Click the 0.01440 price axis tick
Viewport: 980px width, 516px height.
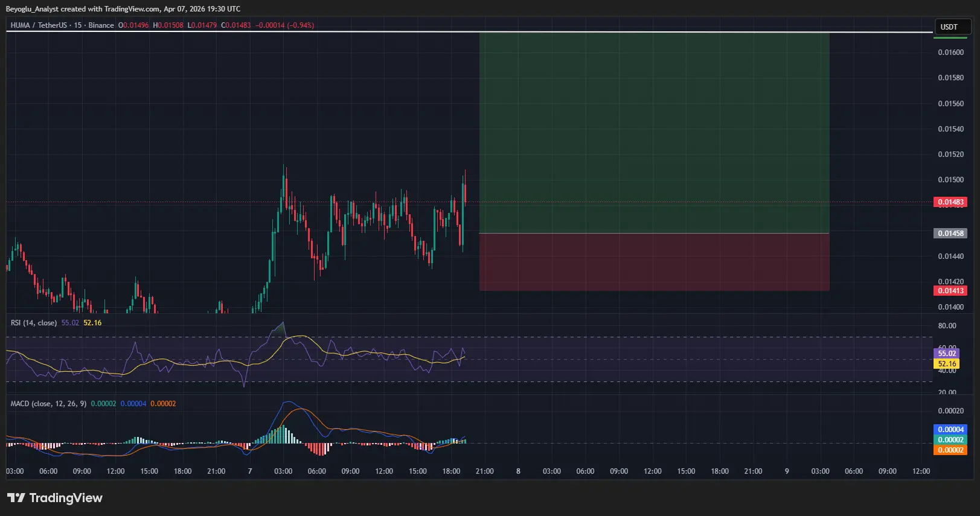tap(951, 256)
